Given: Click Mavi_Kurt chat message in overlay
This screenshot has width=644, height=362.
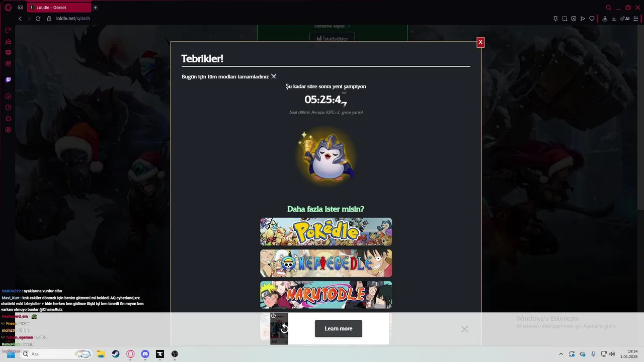Looking at the screenshot, I should point(73,304).
